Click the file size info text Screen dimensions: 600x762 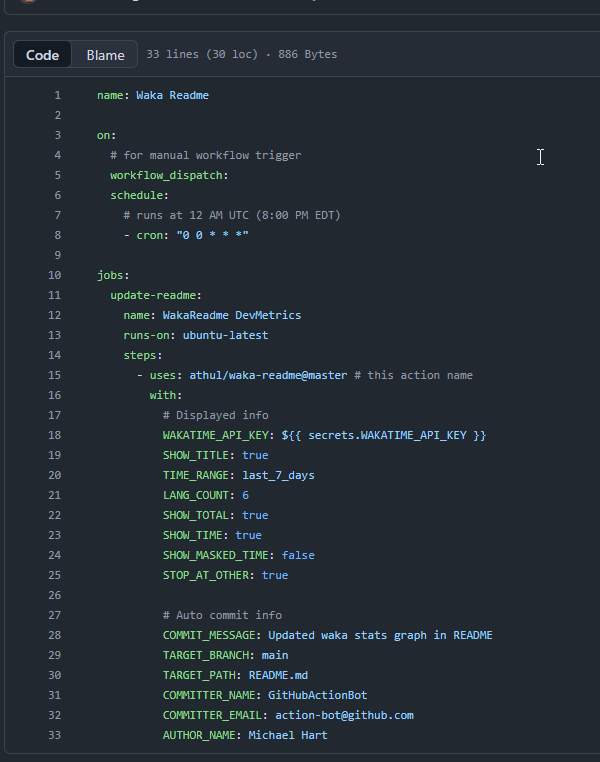tap(241, 55)
